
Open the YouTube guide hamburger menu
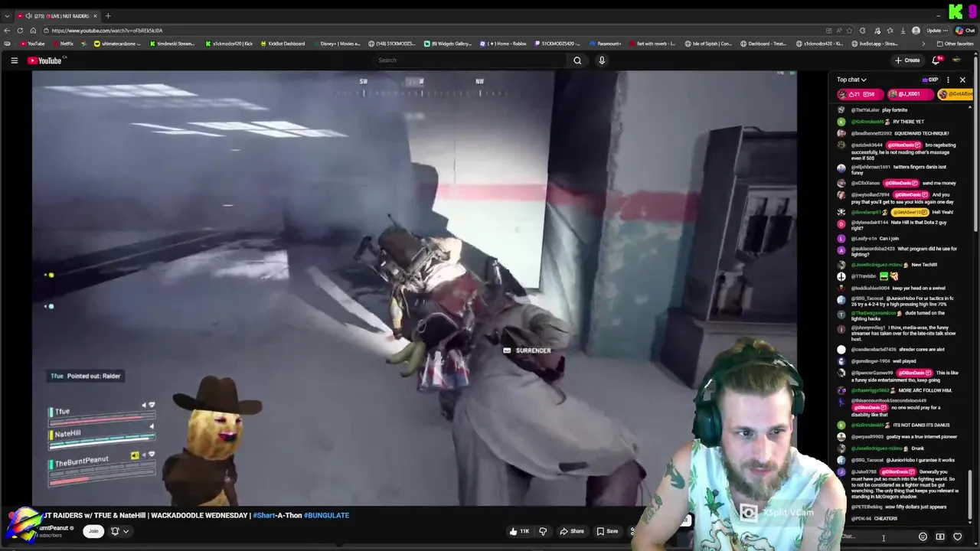click(14, 60)
